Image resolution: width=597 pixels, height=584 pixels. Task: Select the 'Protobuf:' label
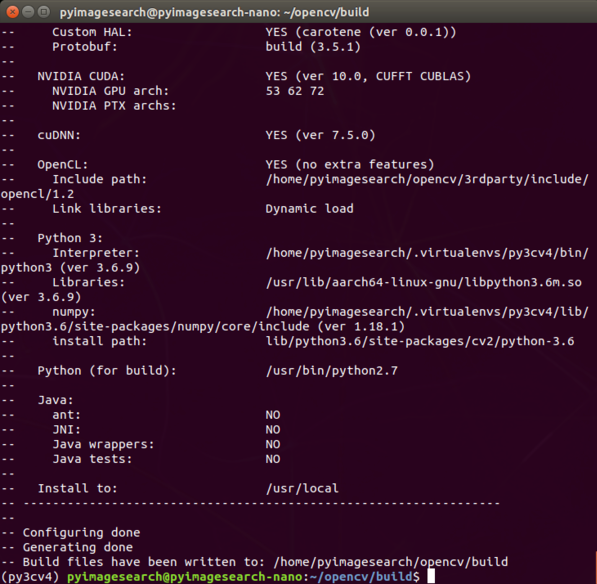click(85, 47)
